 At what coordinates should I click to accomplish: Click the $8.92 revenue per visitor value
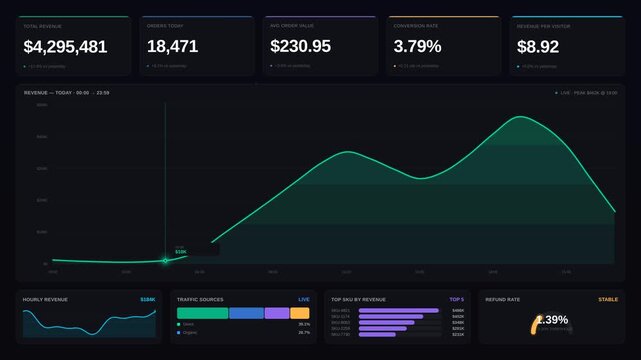click(x=538, y=47)
